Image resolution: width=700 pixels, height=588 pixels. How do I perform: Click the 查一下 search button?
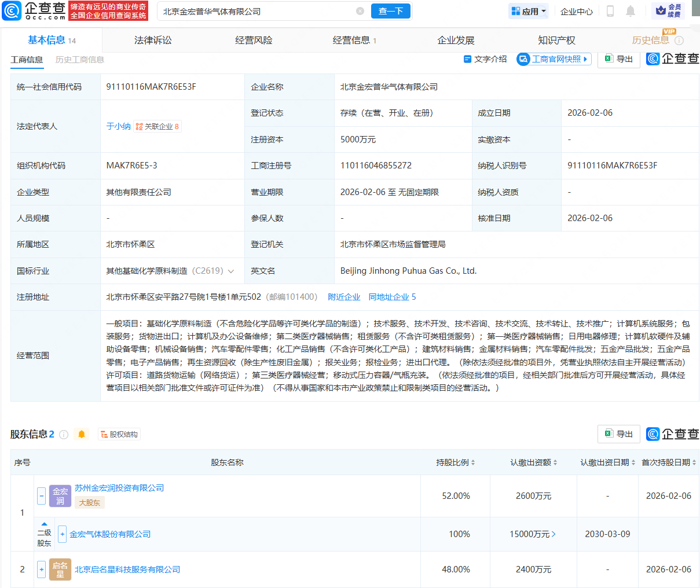[x=390, y=11]
